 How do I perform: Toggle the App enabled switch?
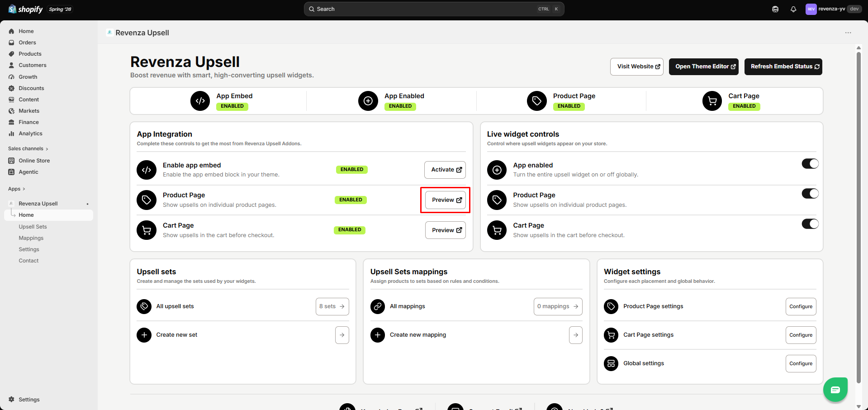810,164
